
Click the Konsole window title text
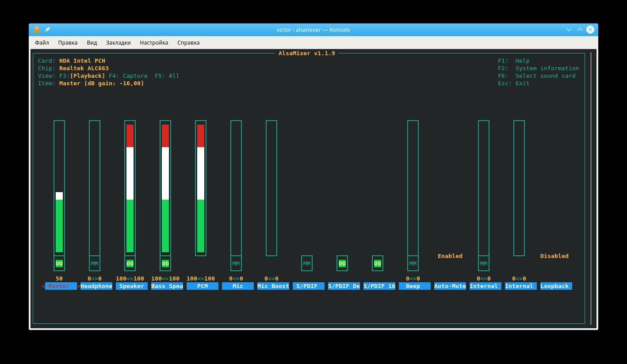(x=313, y=30)
